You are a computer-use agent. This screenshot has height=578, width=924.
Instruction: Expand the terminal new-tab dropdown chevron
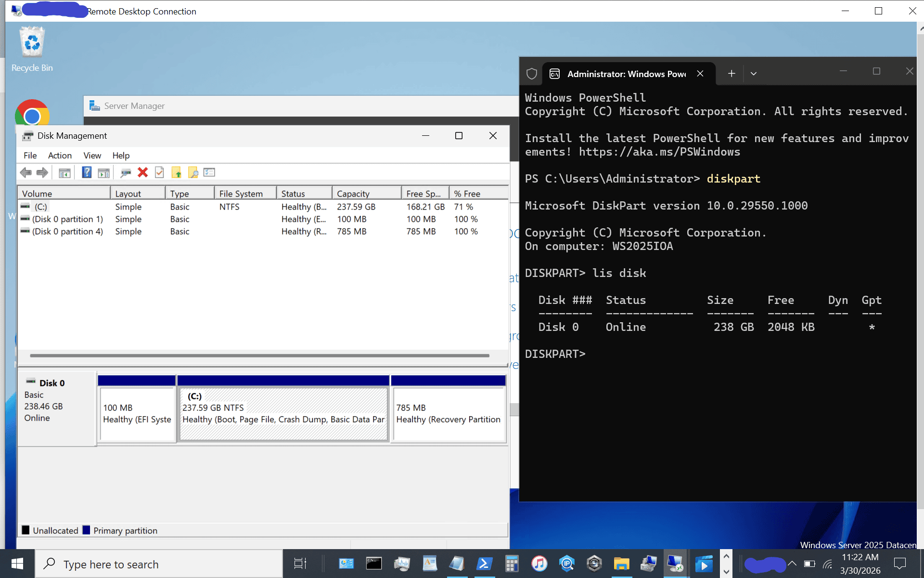754,74
